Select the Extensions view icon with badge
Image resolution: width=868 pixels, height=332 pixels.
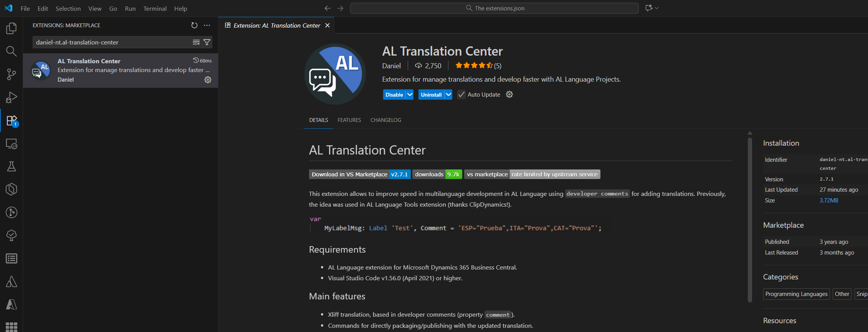point(12,121)
